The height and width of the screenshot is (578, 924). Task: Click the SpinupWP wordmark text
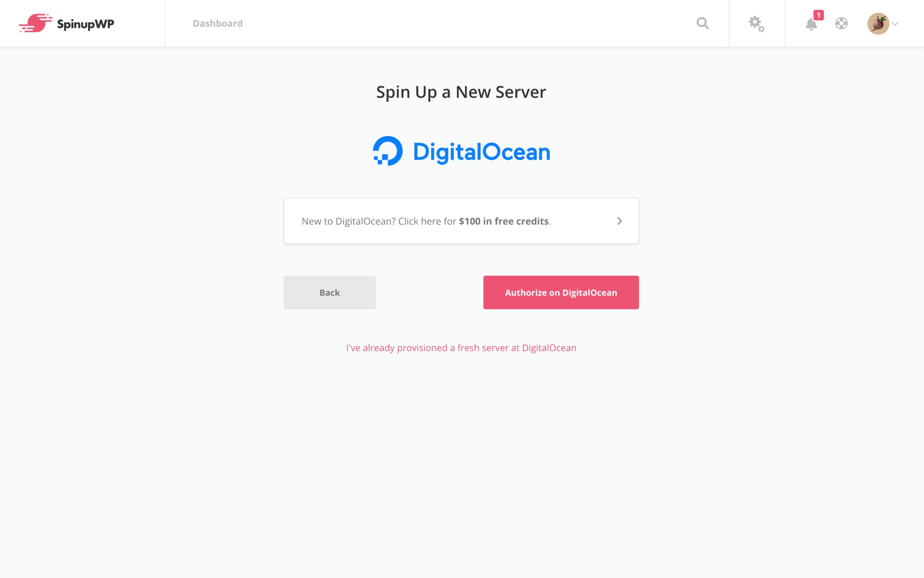click(85, 24)
